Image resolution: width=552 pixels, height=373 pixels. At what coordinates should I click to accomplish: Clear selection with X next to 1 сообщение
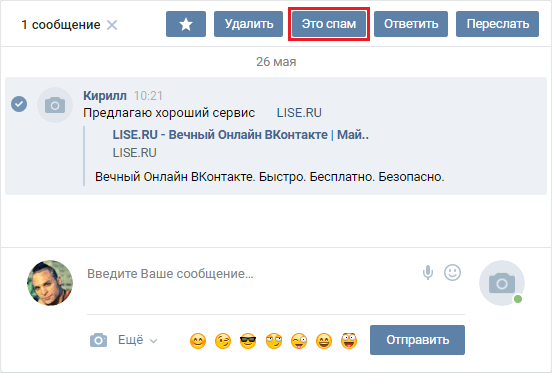(112, 25)
